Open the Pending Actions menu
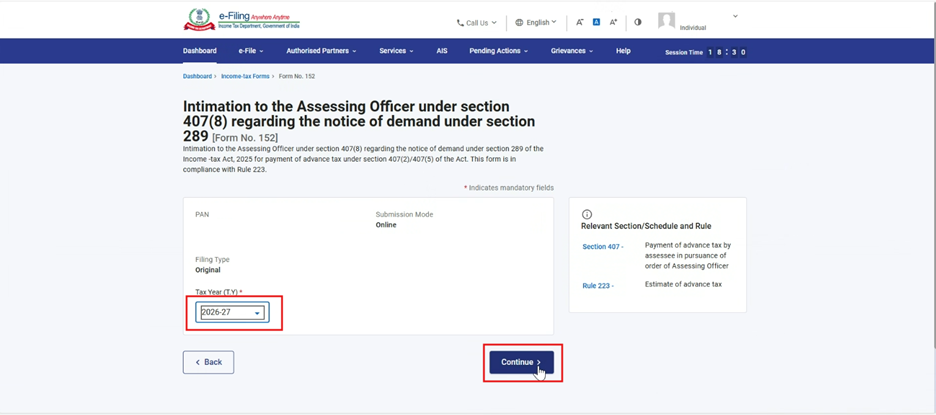 [499, 51]
